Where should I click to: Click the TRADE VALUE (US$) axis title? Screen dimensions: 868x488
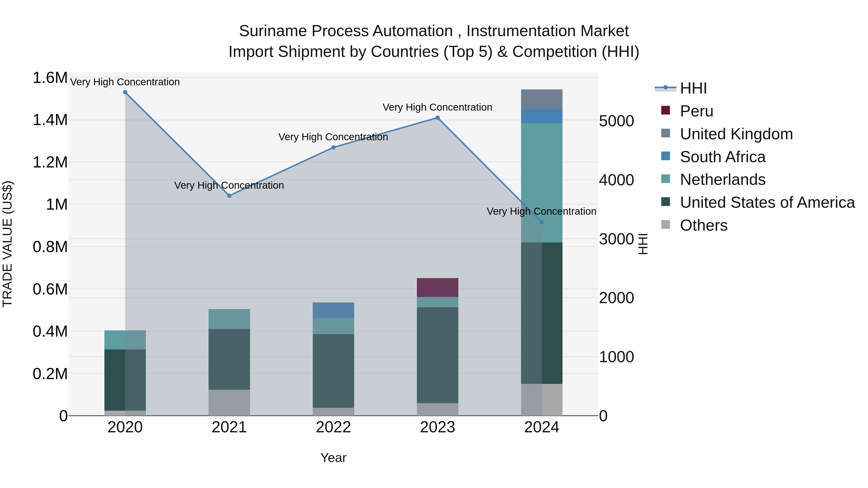click(7, 244)
